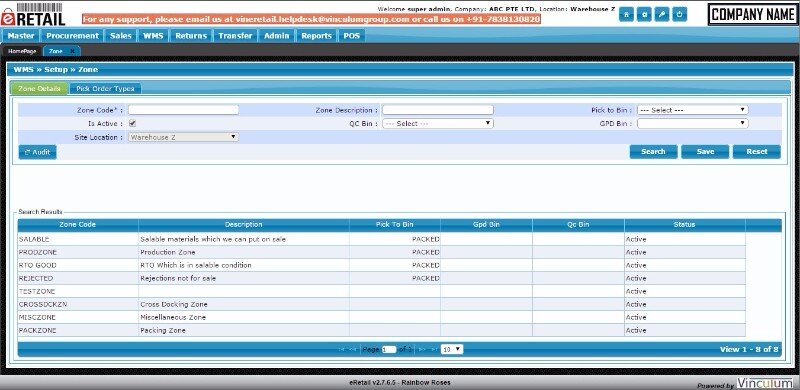The height and width of the screenshot is (390, 800).
Task: Switch to the Pick Order Types tab
Action: pyautogui.click(x=105, y=88)
